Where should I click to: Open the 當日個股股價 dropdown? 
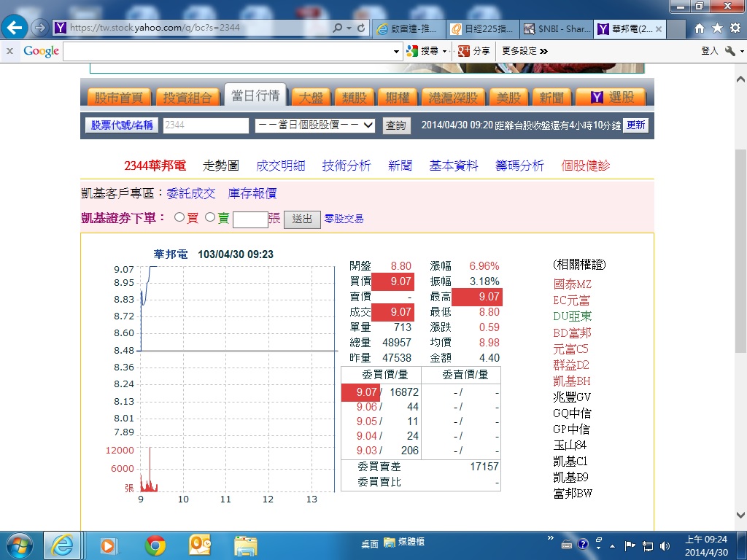(x=315, y=125)
